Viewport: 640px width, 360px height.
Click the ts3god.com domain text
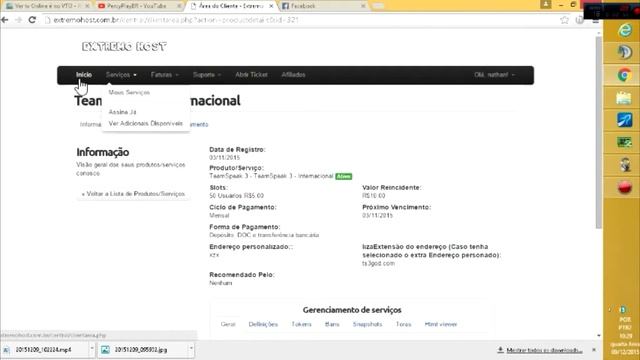point(378,264)
